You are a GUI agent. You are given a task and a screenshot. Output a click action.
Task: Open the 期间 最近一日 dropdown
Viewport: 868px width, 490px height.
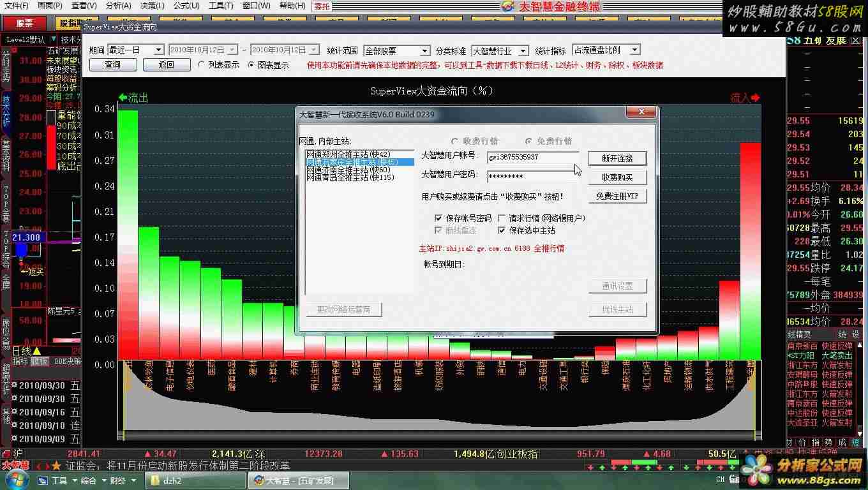click(x=136, y=50)
